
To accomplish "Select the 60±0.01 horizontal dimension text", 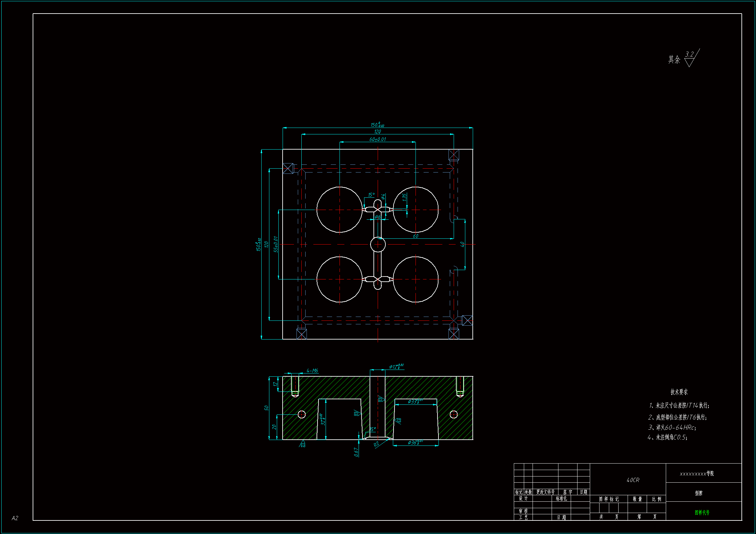I will click(x=377, y=140).
